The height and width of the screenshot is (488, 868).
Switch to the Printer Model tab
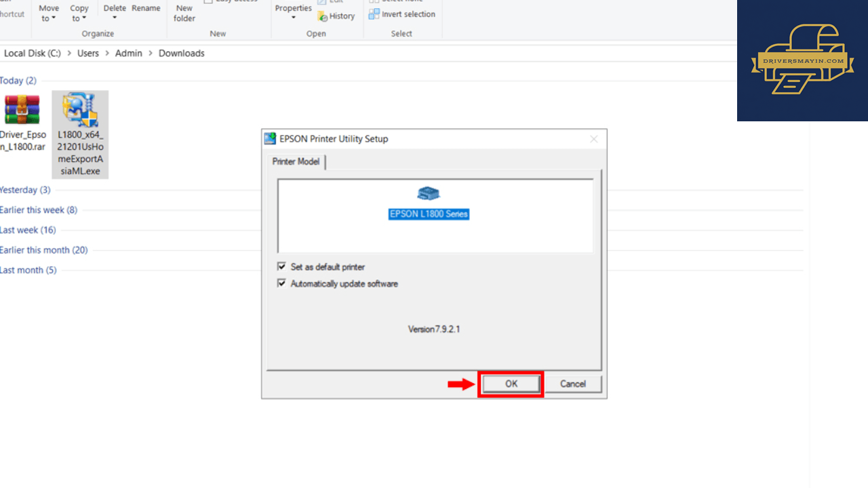pyautogui.click(x=296, y=162)
